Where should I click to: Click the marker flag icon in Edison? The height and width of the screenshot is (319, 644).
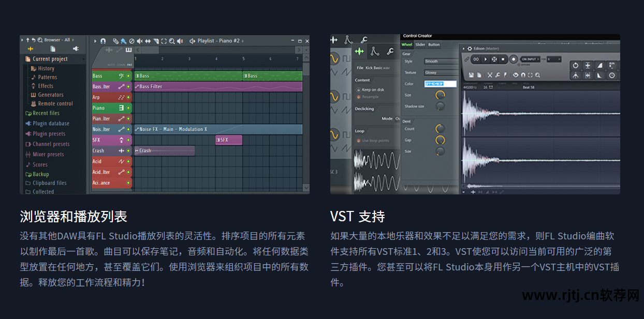pyautogui.click(x=505, y=75)
